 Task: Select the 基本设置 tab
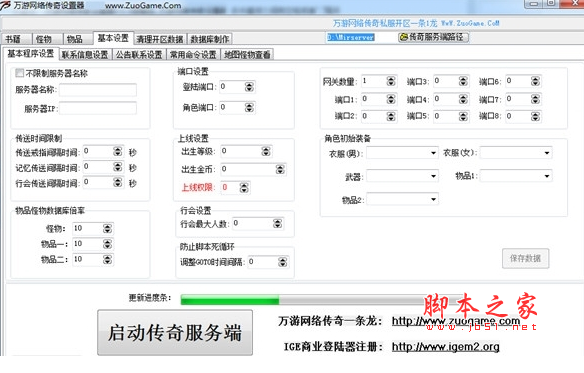(113, 38)
